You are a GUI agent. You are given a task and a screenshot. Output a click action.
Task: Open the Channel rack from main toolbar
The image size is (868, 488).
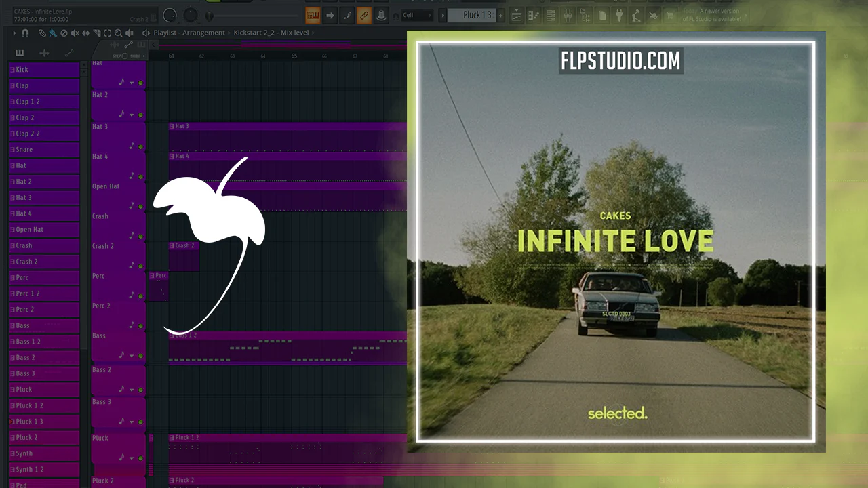click(x=551, y=15)
